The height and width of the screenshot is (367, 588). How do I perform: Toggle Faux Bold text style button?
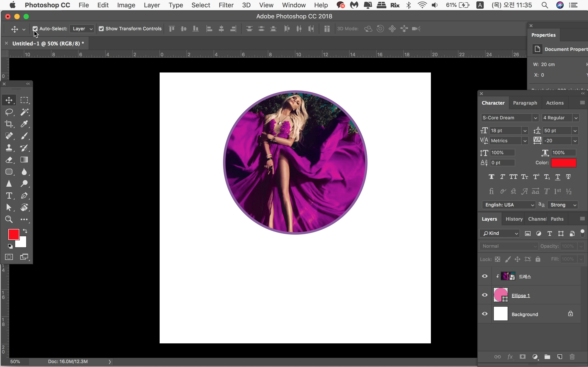click(x=491, y=177)
